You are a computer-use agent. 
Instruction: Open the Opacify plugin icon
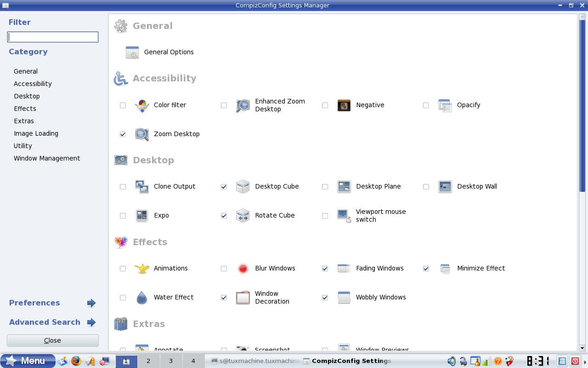(x=445, y=105)
